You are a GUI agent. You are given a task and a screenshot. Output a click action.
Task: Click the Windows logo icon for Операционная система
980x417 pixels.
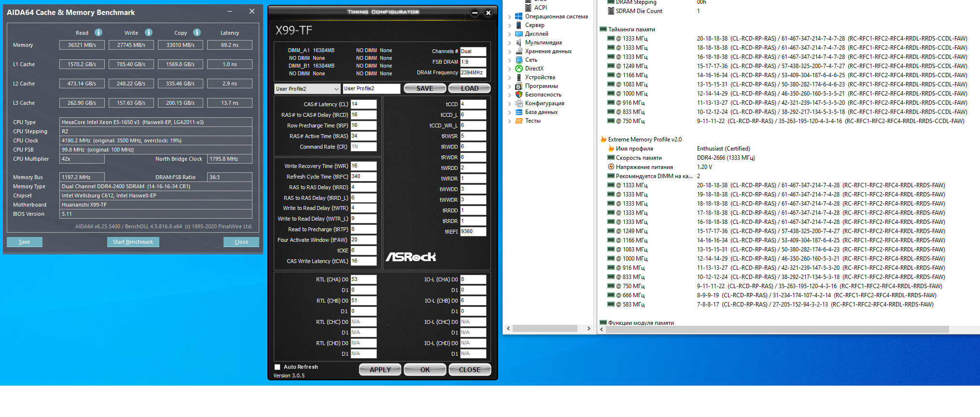[x=519, y=16]
